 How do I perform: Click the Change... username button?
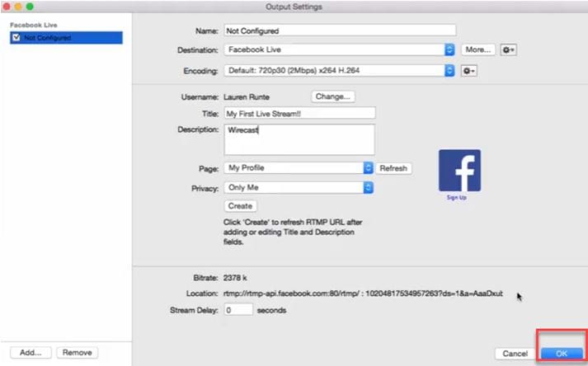pyautogui.click(x=333, y=96)
